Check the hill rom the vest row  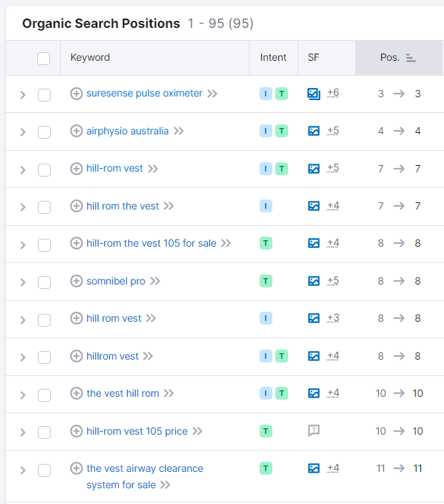(44, 207)
